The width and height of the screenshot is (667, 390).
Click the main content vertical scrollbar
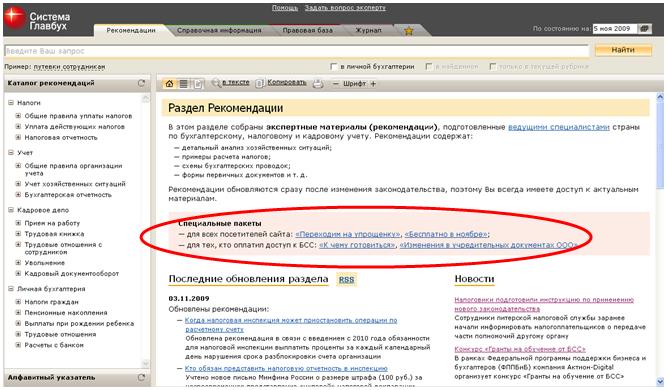tap(660, 238)
